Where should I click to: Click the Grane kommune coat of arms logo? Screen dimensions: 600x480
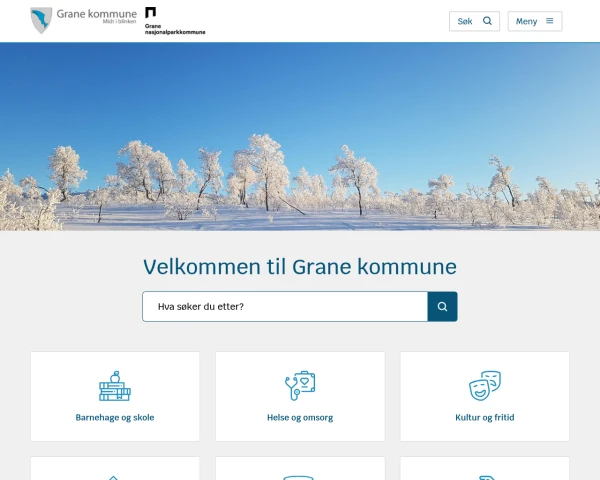(x=41, y=20)
